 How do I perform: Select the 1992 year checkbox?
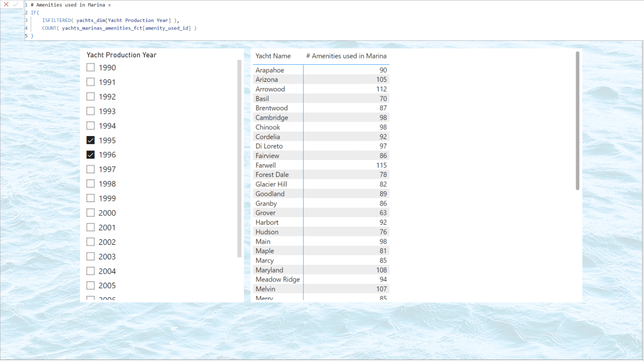(x=91, y=97)
